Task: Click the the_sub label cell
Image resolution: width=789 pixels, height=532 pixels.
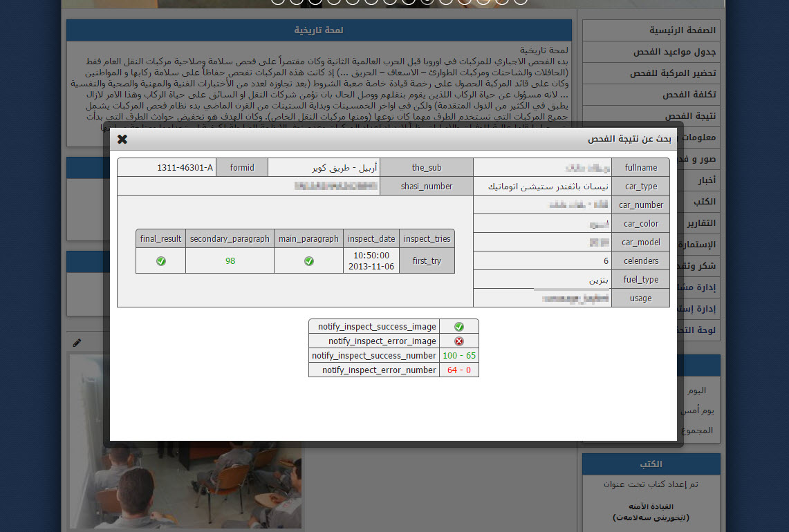Action: (x=427, y=167)
